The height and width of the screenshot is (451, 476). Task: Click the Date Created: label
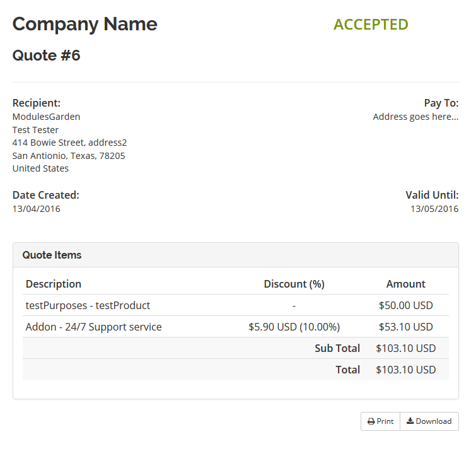(x=46, y=195)
